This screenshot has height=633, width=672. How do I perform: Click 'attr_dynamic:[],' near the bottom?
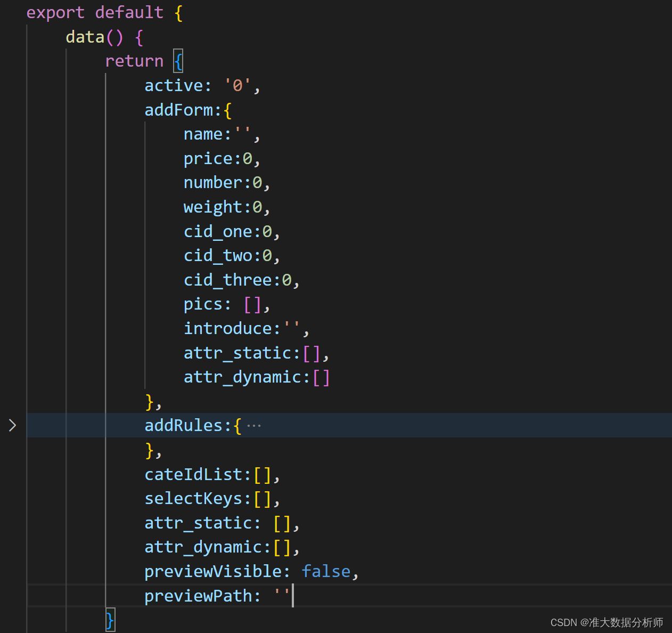click(x=223, y=547)
